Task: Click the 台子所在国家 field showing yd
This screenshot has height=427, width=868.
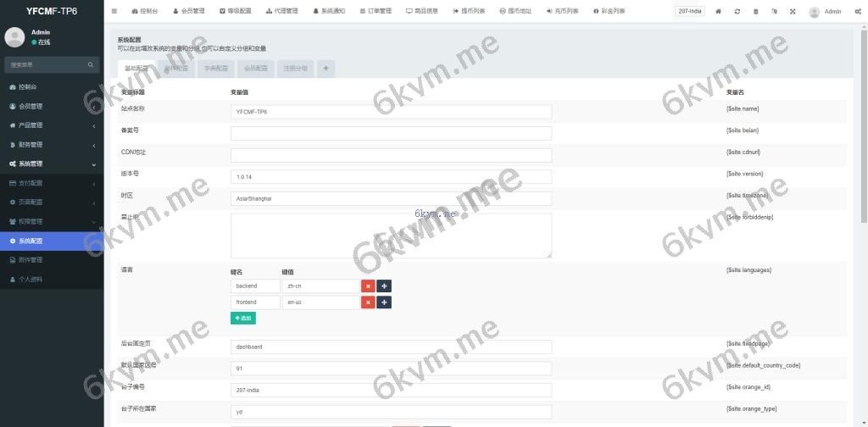Action: coord(392,412)
